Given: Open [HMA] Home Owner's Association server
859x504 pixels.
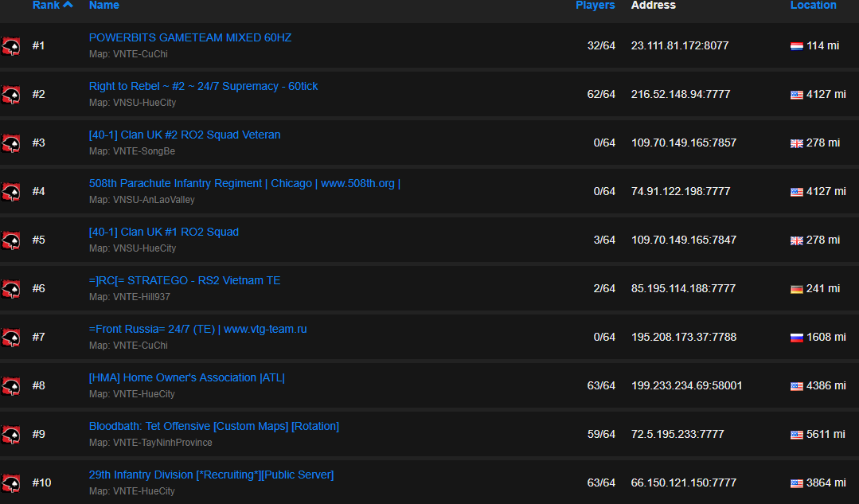Looking at the screenshot, I should (187, 377).
